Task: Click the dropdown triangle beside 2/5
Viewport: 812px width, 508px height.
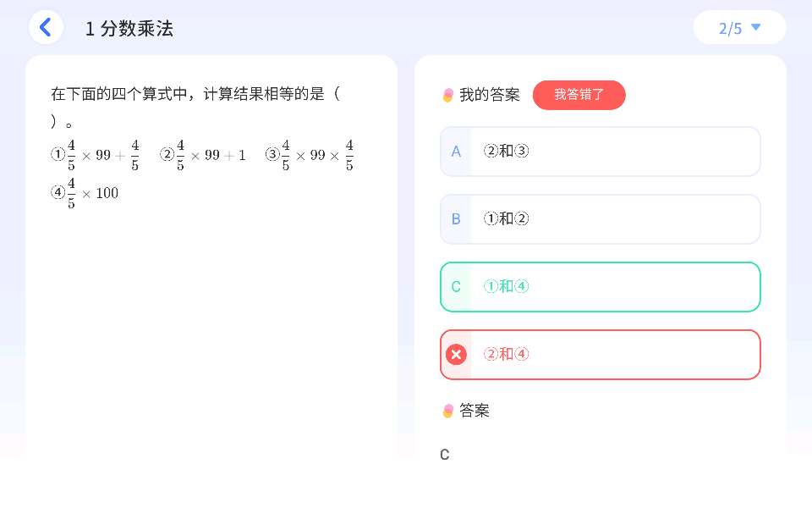Action: [756, 27]
